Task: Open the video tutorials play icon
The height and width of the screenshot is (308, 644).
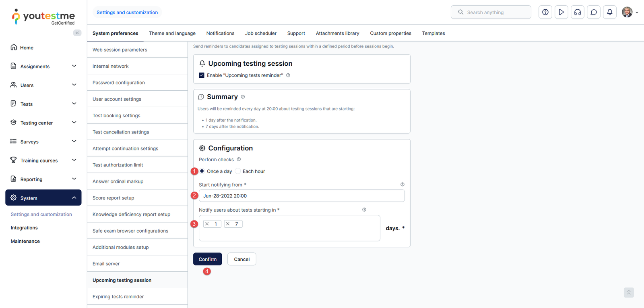Action: click(561, 12)
